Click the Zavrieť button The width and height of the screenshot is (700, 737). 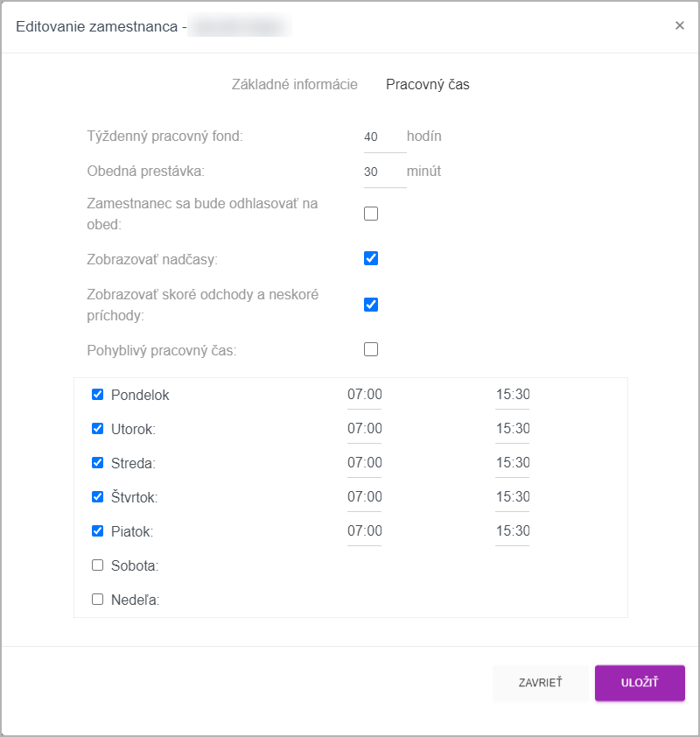point(540,683)
